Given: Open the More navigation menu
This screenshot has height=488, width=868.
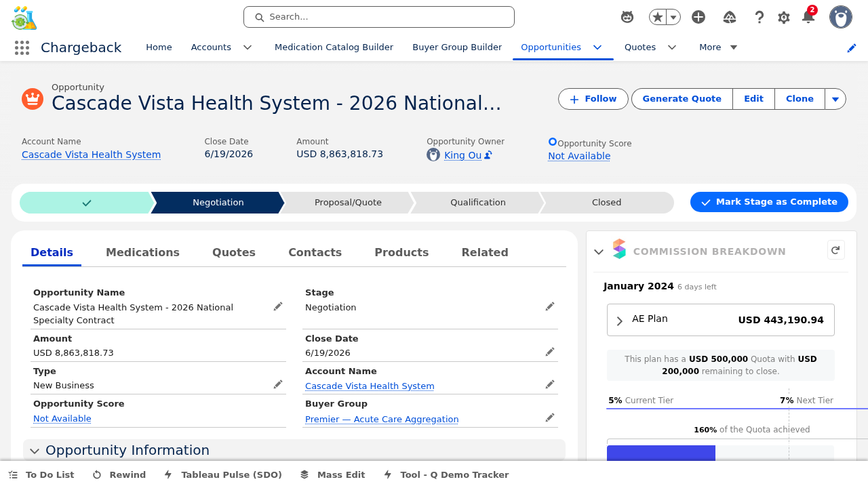Looking at the screenshot, I should point(718,47).
